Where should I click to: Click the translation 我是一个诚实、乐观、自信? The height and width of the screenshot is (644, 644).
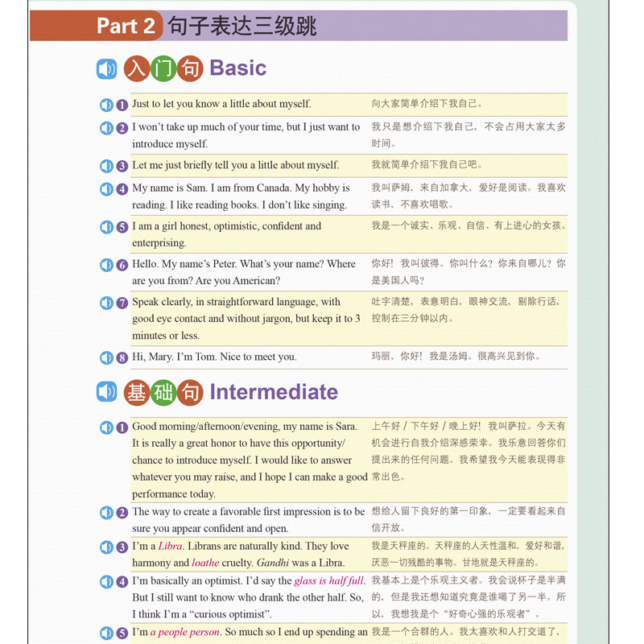(x=469, y=225)
